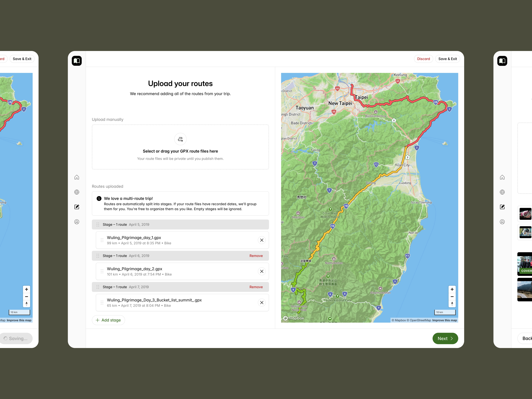Open Home icon in center window sidebar

pyautogui.click(x=77, y=177)
